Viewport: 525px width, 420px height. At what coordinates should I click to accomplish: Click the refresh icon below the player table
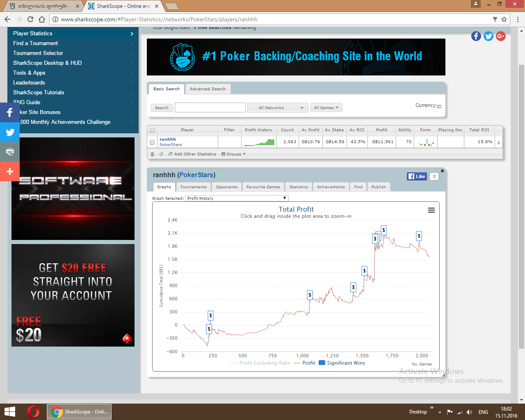[x=161, y=154]
